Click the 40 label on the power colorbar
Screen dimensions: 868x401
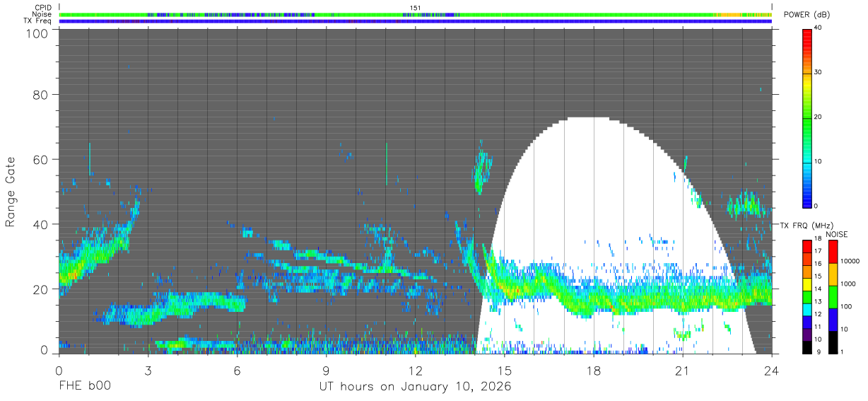pos(819,28)
